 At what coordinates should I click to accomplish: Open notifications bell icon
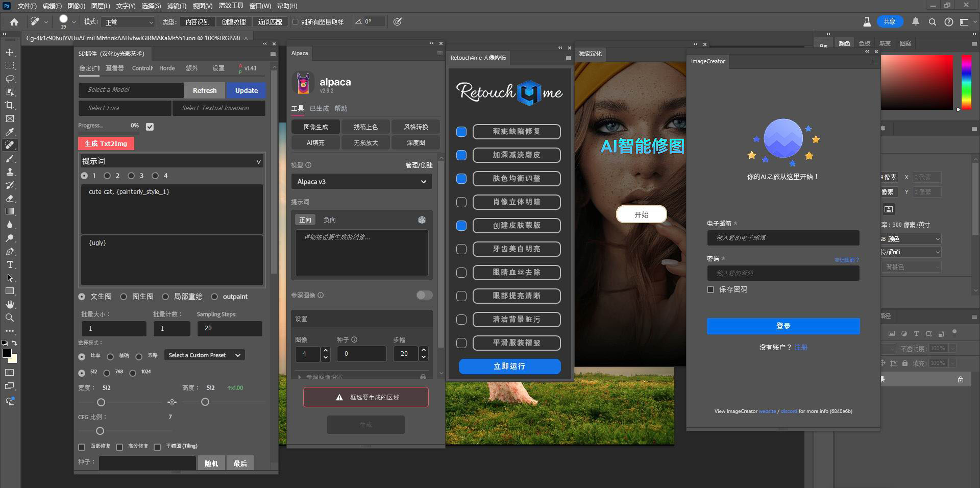(x=916, y=22)
